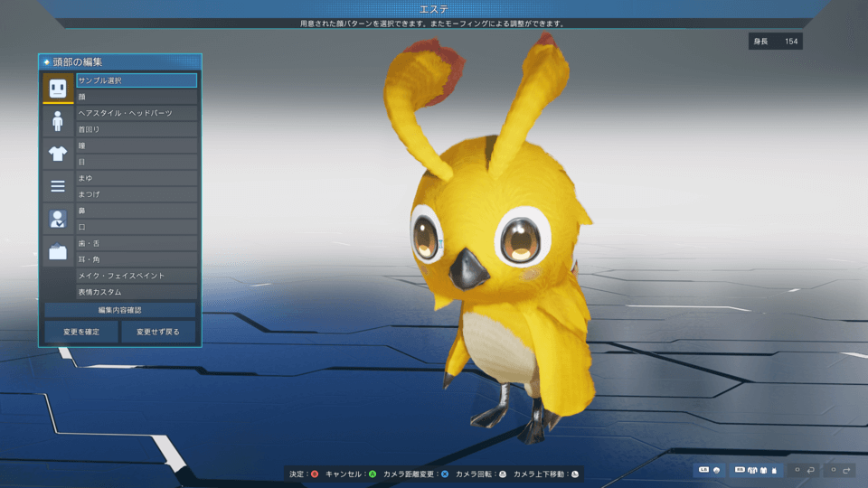Viewport: 868px width, 488px height.
Task: Open the 鼻 nose entry
Action: tap(137, 211)
